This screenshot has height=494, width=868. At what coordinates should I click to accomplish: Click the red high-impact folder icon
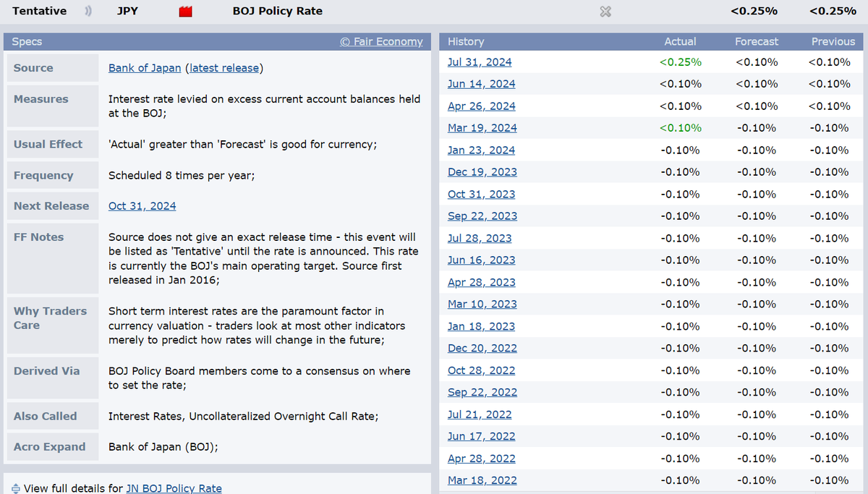(185, 11)
